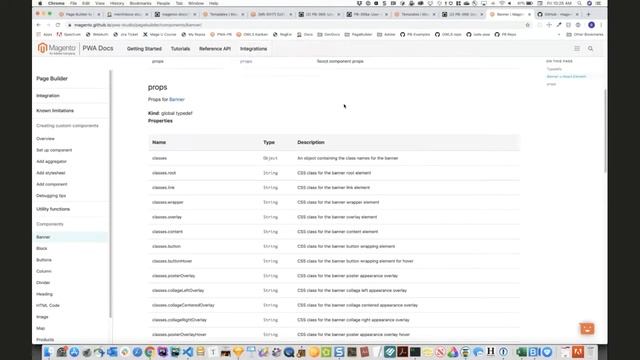This screenshot has width=640, height=360.
Task: Open Add aggregator in the sidebar
Action: point(51,162)
